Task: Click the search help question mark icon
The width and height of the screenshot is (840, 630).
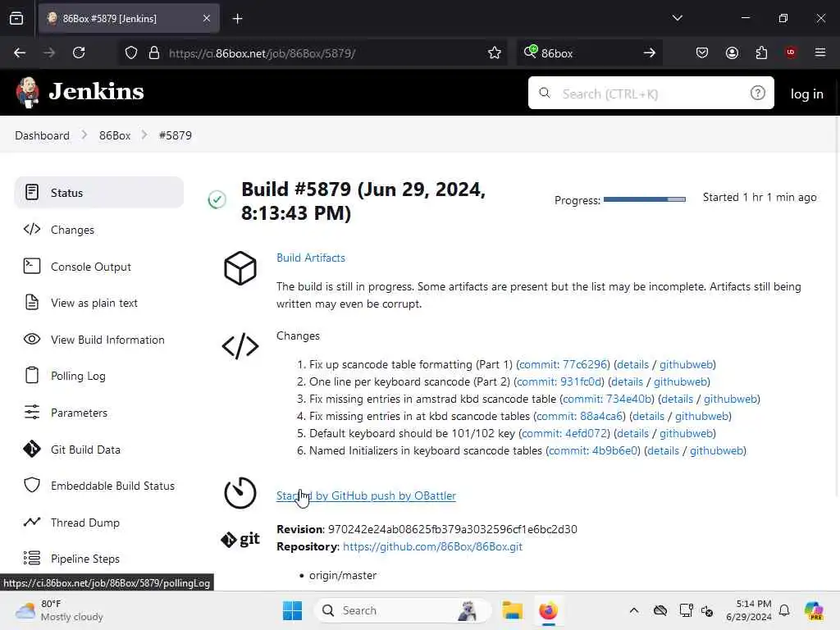Action: [757, 94]
